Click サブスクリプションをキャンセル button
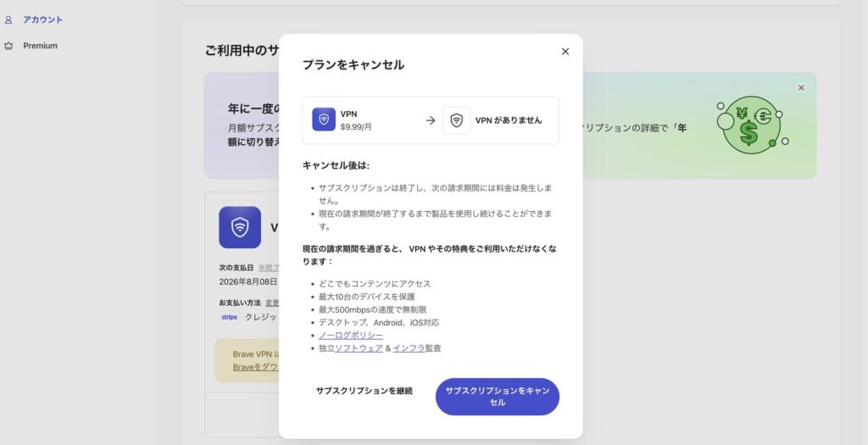The width and height of the screenshot is (868, 445). 497,397
